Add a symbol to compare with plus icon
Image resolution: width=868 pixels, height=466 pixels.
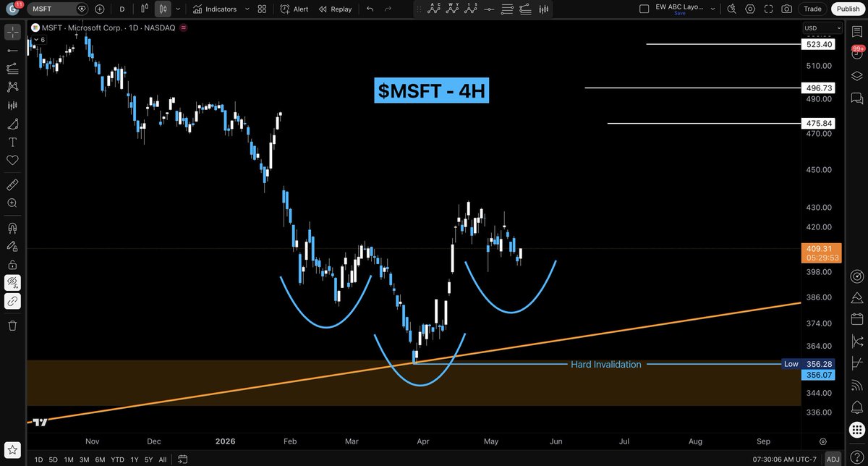[x=99, y=9]
